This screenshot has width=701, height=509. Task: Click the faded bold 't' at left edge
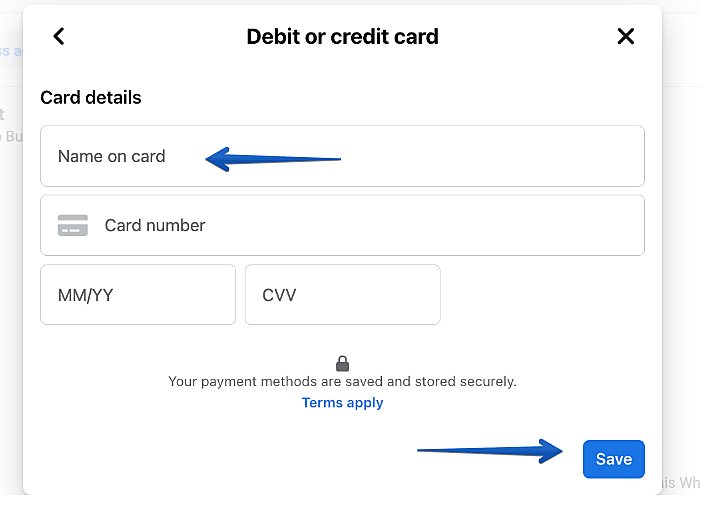pyautogui.click(x=3, y=115)
